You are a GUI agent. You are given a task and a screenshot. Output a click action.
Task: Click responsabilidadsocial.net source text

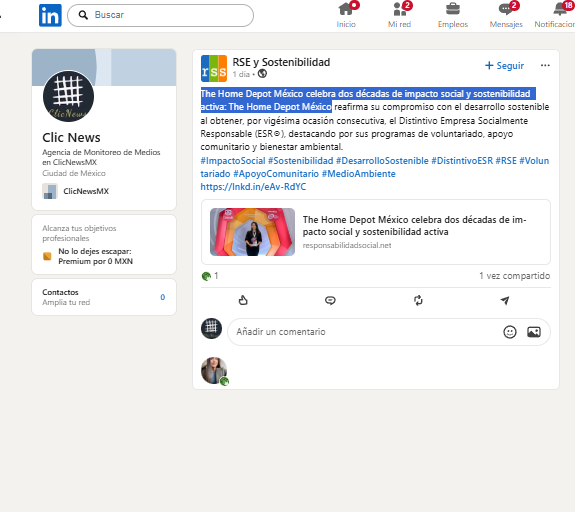(x=347, y=245)
